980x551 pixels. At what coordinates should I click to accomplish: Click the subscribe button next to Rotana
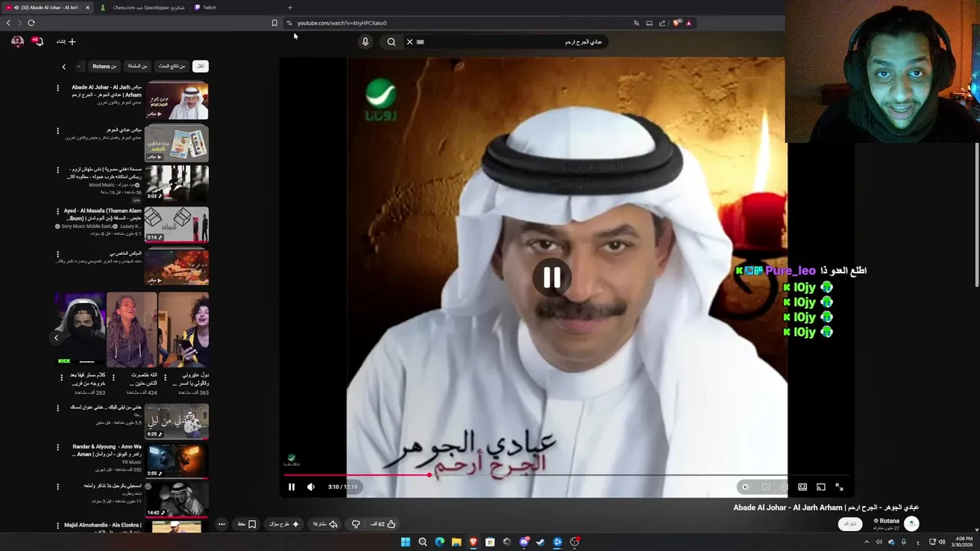[850, 524]
